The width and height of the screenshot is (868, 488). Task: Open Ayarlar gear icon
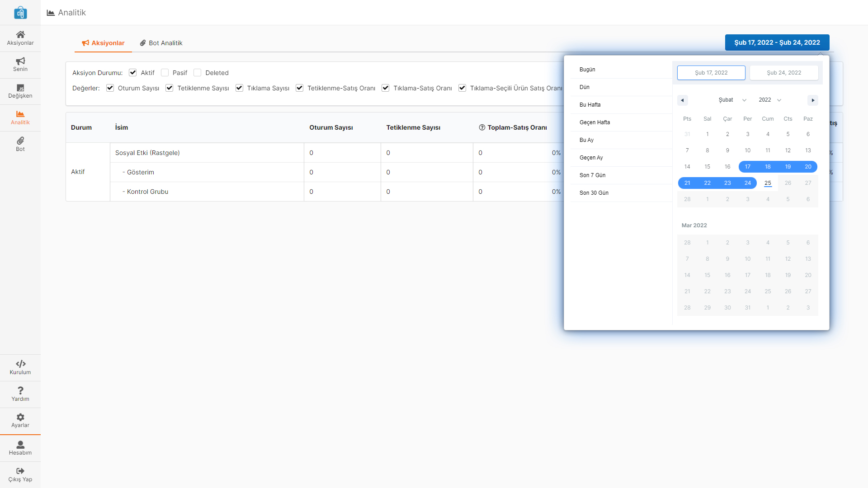20,417
